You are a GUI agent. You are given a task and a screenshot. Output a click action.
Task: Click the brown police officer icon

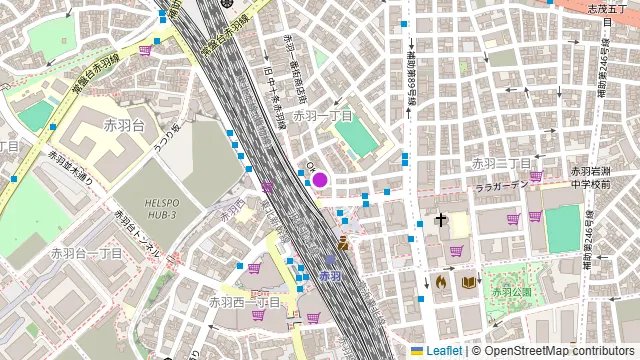pos(343,242)
